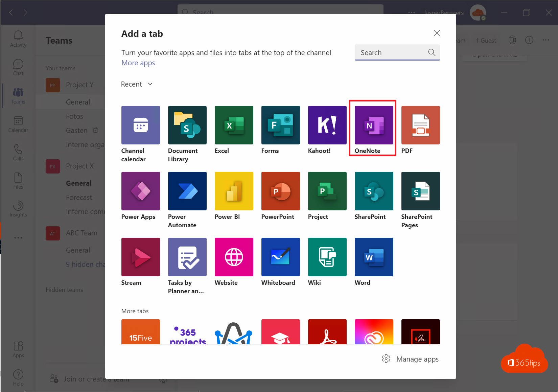Select the Adobe Creative Cloud tile
The image size is (558, 392).
click(374, 332)
